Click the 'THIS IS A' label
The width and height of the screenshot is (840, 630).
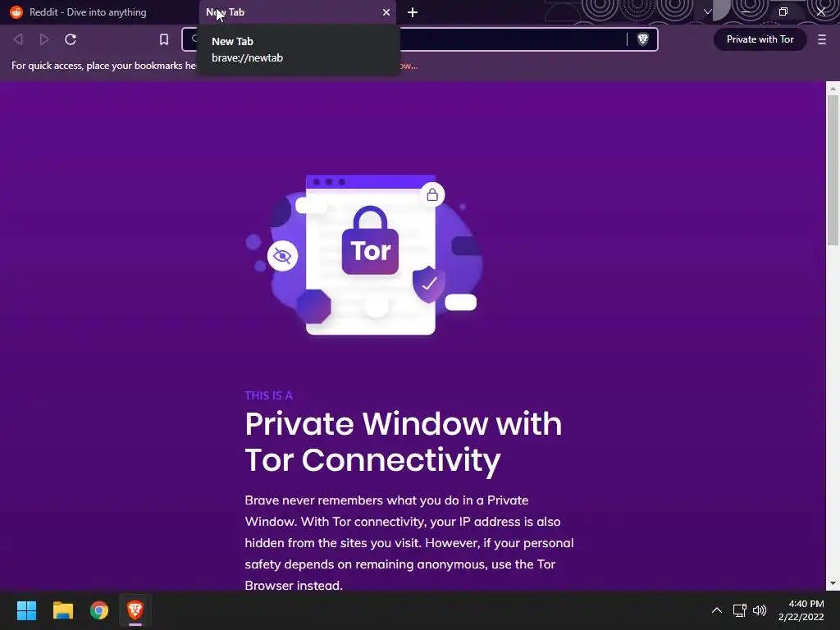click(x=268, y=395)
